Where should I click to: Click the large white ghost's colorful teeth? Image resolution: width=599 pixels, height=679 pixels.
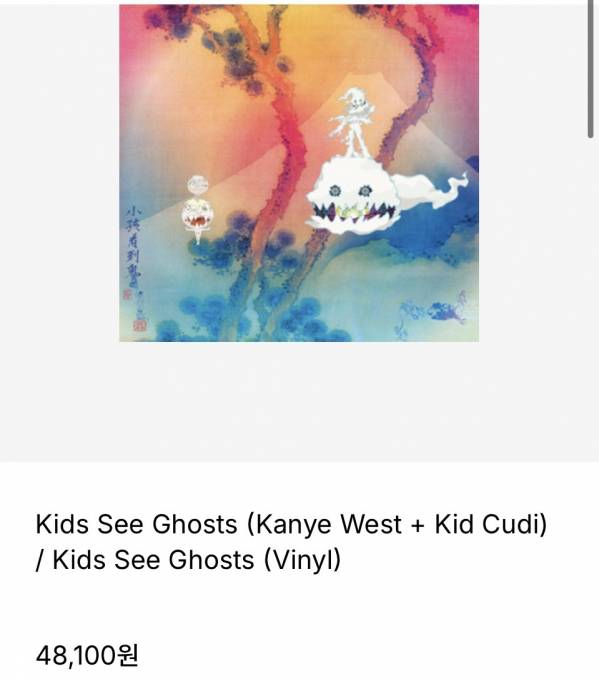point(354,212)
